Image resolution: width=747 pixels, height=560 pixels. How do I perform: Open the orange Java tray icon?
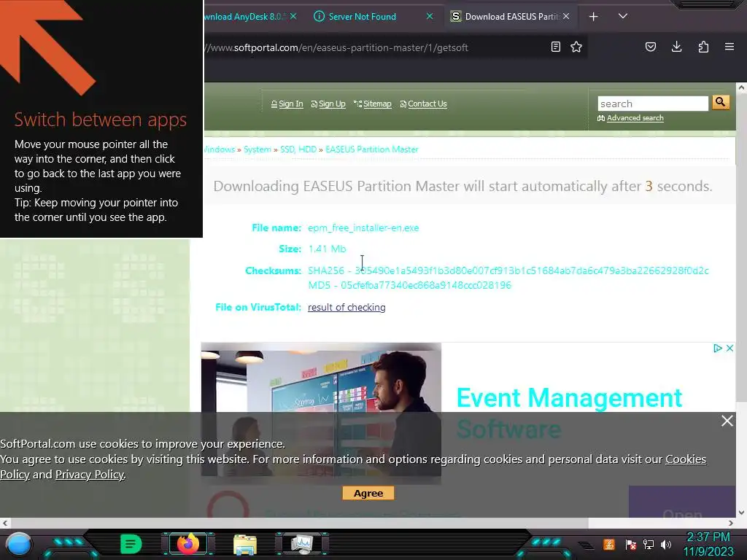pyautogui.click(x=608, y=544)
